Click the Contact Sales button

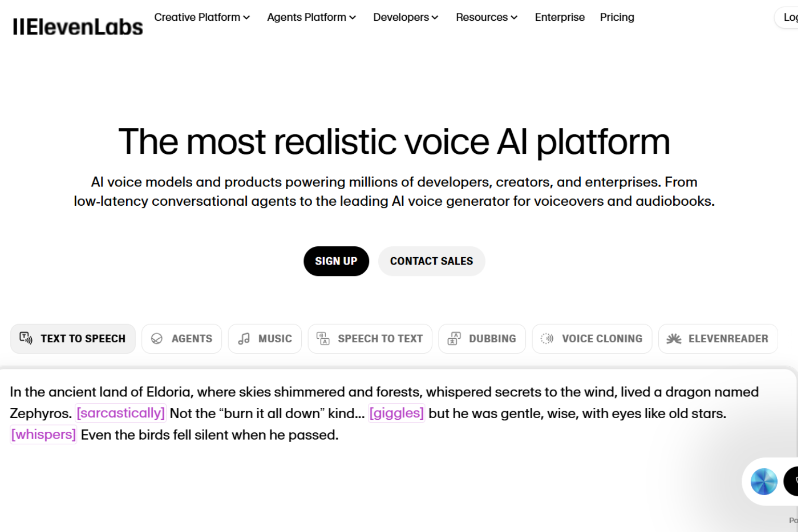point(431,261)
